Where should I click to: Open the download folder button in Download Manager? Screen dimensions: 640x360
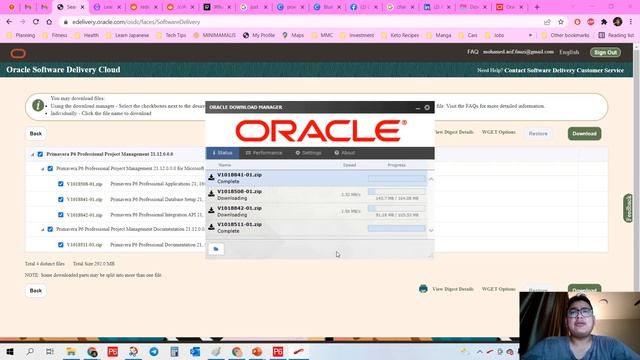tap(216, 249)
